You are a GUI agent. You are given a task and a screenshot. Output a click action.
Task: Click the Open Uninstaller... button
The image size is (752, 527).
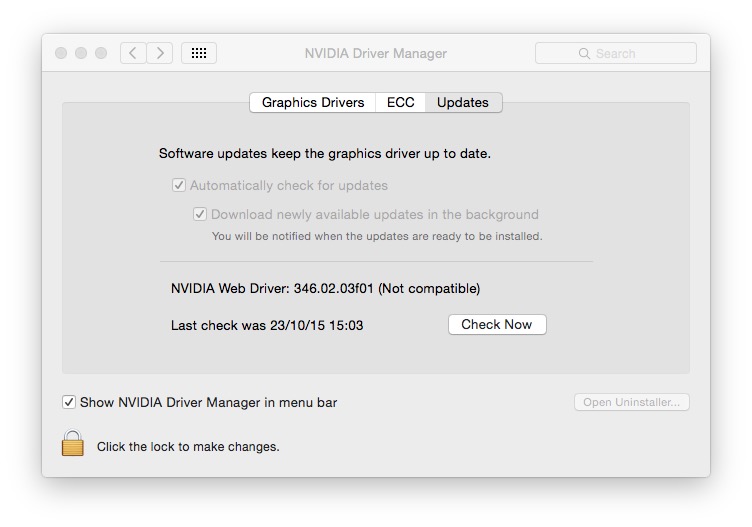632,402
